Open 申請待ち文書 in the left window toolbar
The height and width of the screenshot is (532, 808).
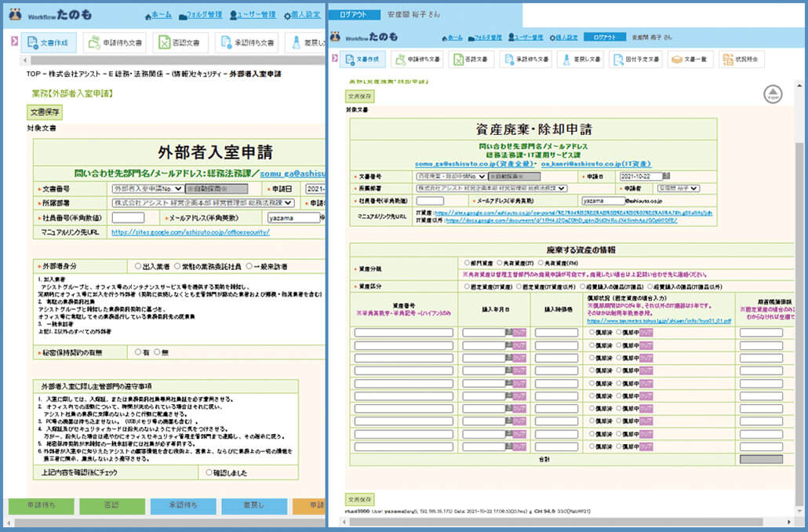(x=115, y=43)
